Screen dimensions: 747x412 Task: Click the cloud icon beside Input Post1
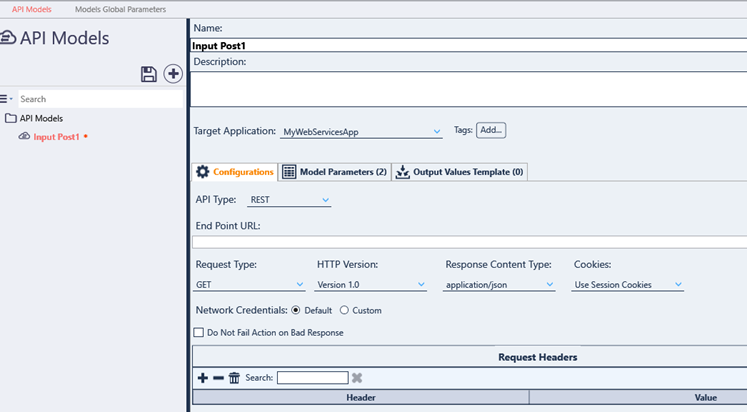pos(24,136)
